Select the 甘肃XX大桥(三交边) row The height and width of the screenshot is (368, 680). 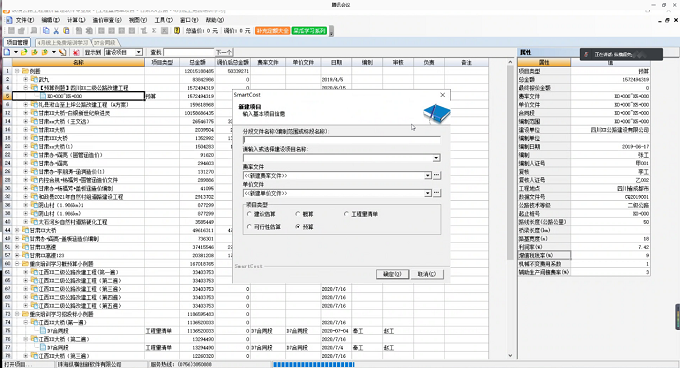pos(78,121)
